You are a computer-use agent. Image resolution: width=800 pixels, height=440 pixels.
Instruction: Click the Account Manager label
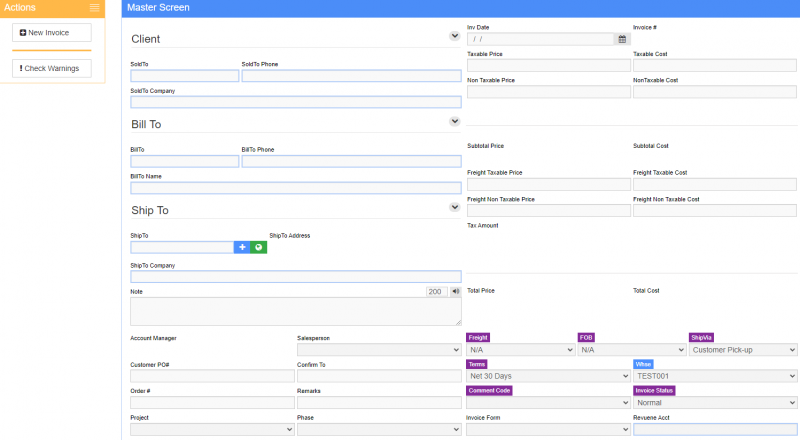(154, 338)
